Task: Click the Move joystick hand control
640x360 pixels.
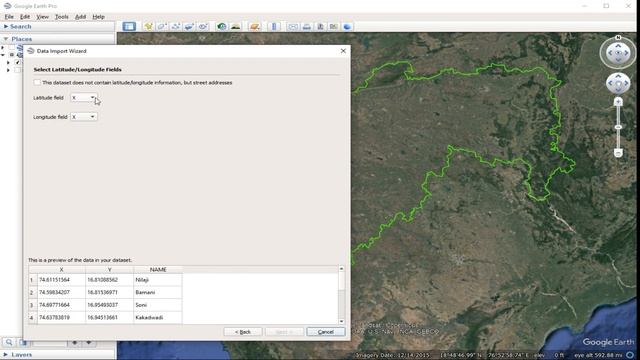Action: tap(618, 84)
